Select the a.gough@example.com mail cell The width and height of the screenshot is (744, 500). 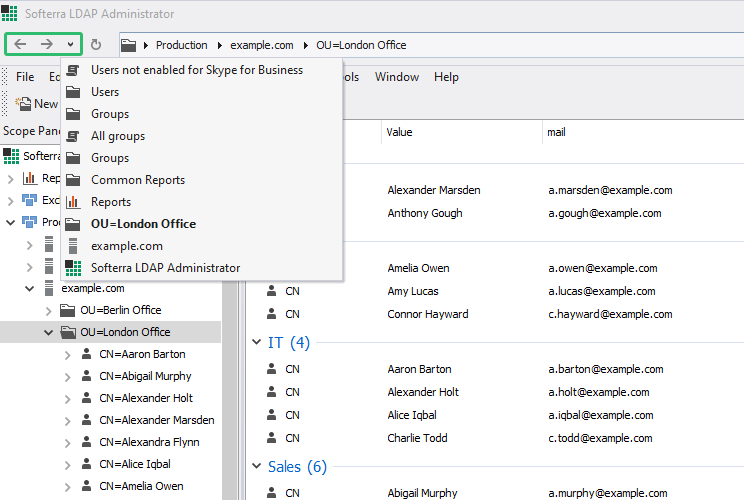click(x=605, y=213)
